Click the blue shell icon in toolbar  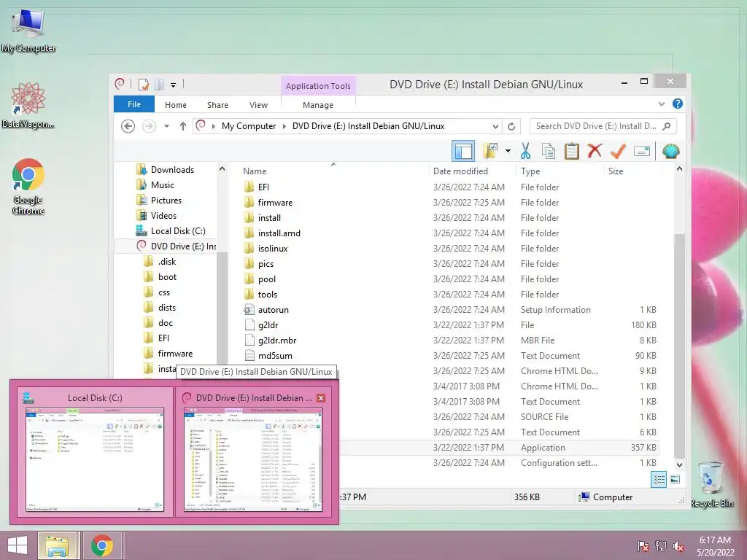[x=671, y=152]
